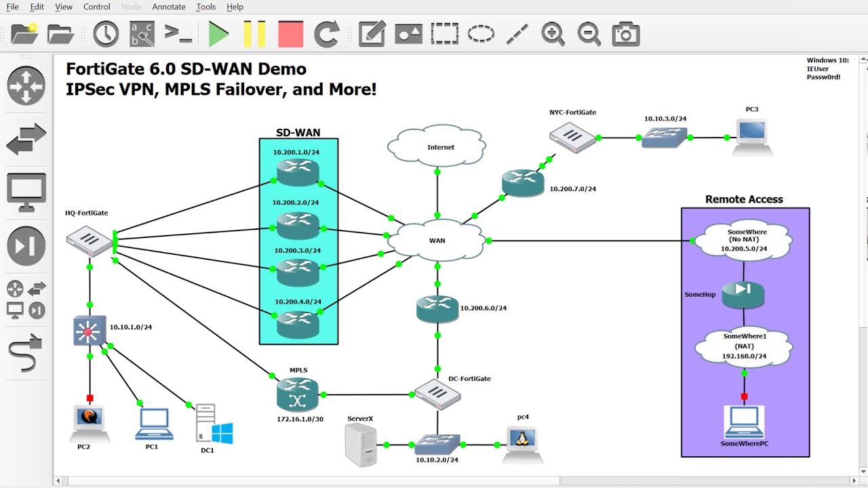Select the WAN cloud node
The image size is (868, 488).
click(437, 240)
